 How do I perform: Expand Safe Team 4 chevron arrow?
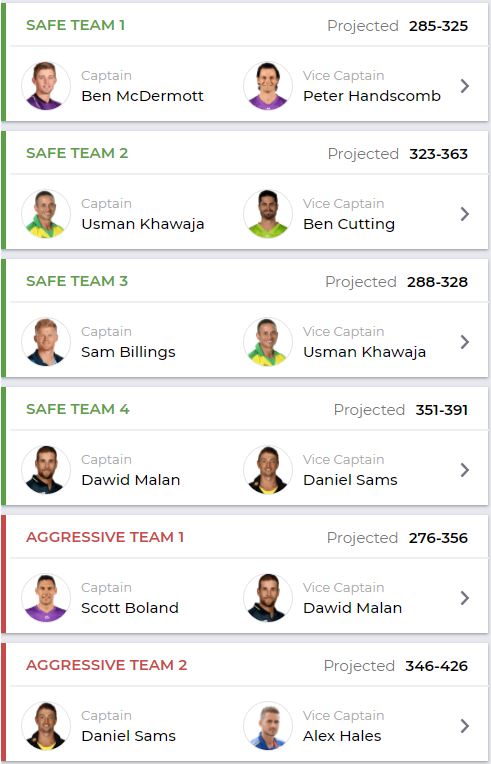coord(465,470)
